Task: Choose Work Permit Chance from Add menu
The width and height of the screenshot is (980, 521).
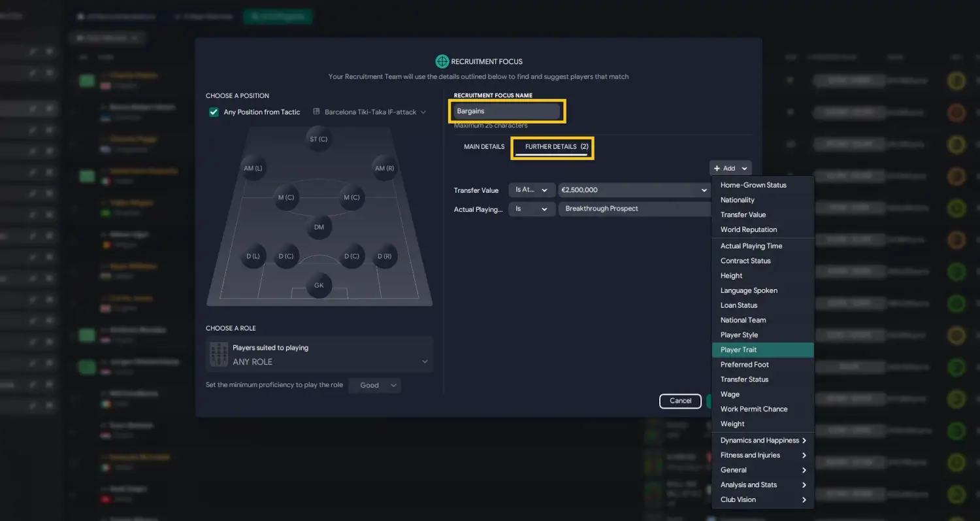Action: pyautogui.click(x=762, y=409)
